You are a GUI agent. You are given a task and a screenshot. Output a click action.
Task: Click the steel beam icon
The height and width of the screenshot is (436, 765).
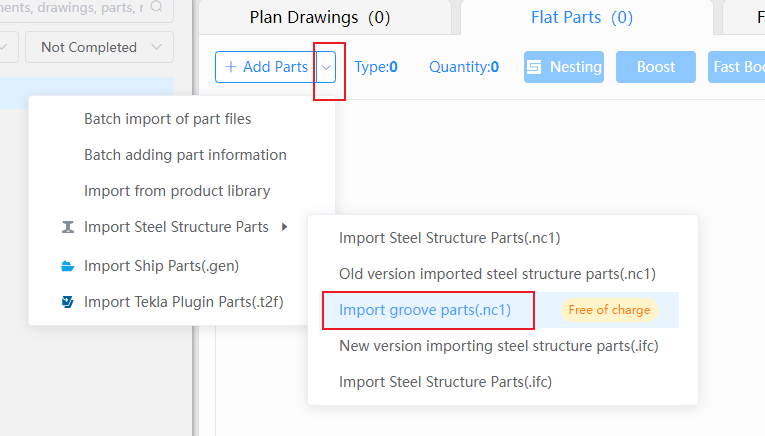(x=68, y=227)
